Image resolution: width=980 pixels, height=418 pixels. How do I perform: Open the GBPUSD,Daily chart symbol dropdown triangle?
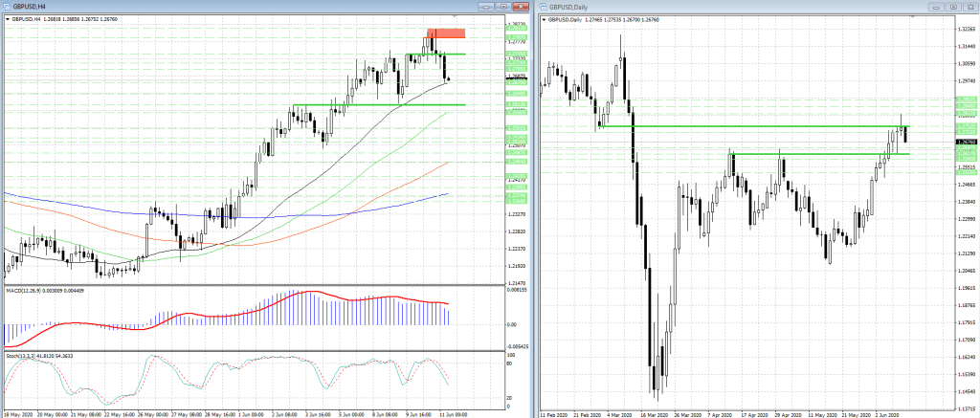(x=545, y=20)
